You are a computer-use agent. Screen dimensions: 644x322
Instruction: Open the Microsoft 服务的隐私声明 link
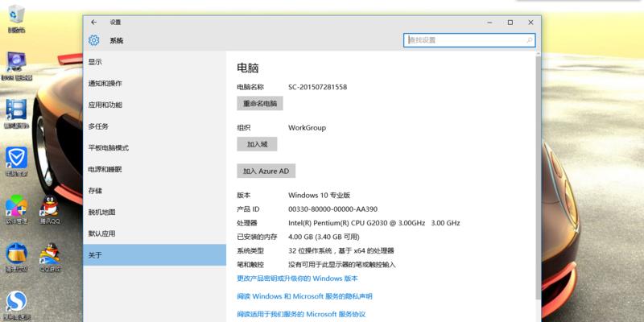pyautogui.click(x=305, y=296)
